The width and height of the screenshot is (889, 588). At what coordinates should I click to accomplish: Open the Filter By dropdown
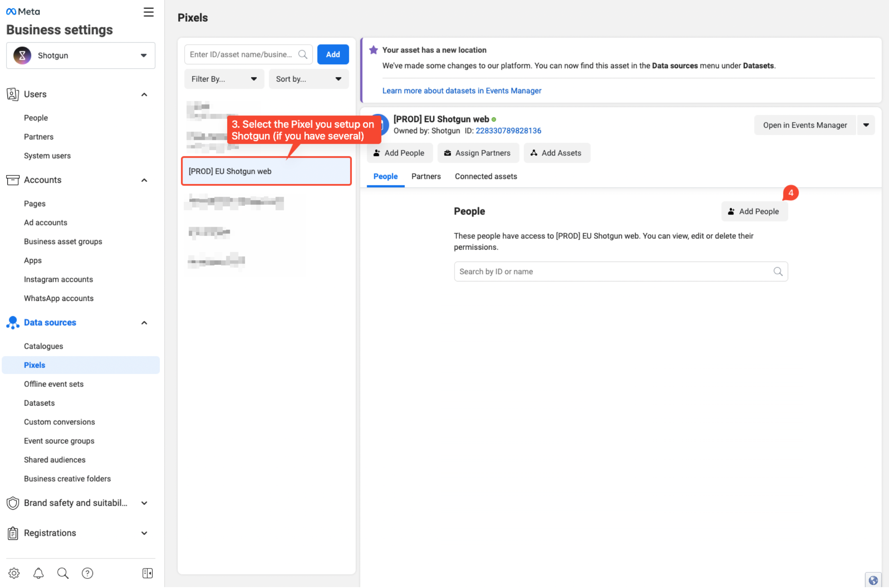pos(224,79)
